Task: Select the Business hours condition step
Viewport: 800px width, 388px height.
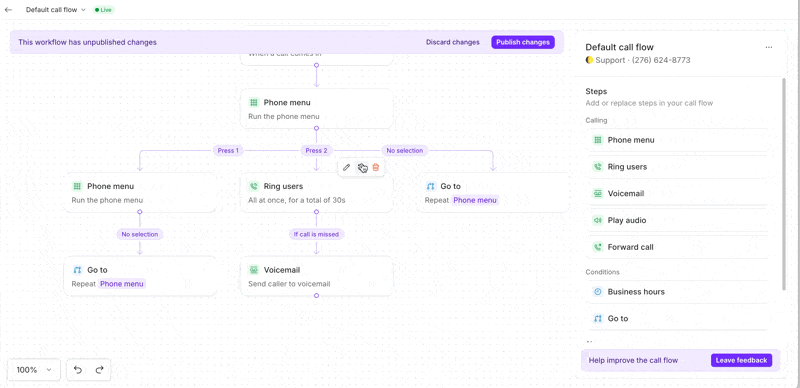Action: coord(677,292)
